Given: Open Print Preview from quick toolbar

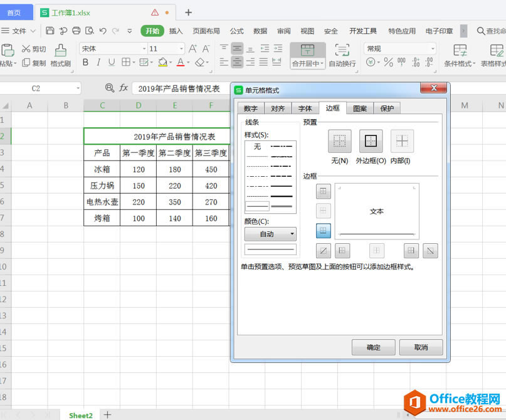Looking at the screenshot, I should tap(90, 31).
